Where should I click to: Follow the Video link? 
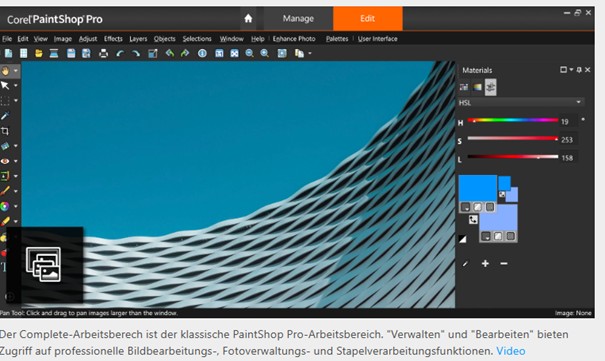510,351
